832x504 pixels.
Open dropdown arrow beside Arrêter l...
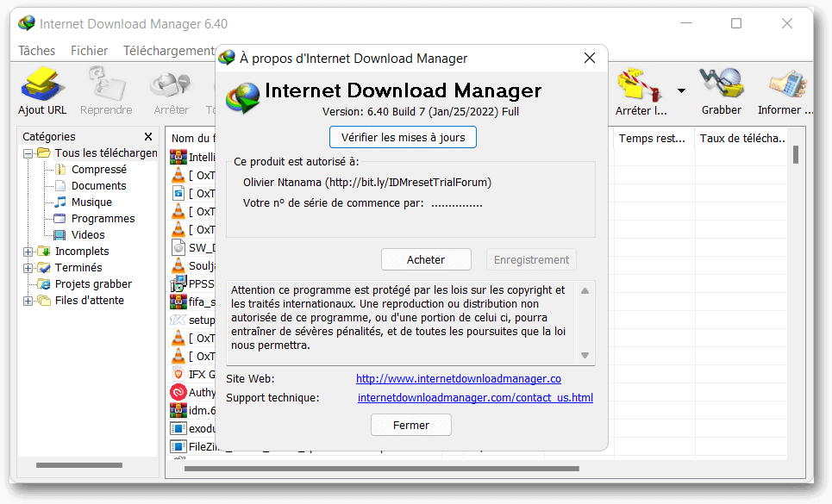[x=681, y=91]
